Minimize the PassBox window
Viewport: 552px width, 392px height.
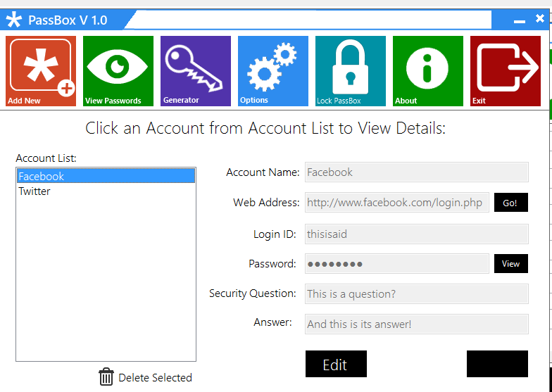pyautogui.click(x=520, y=21)
